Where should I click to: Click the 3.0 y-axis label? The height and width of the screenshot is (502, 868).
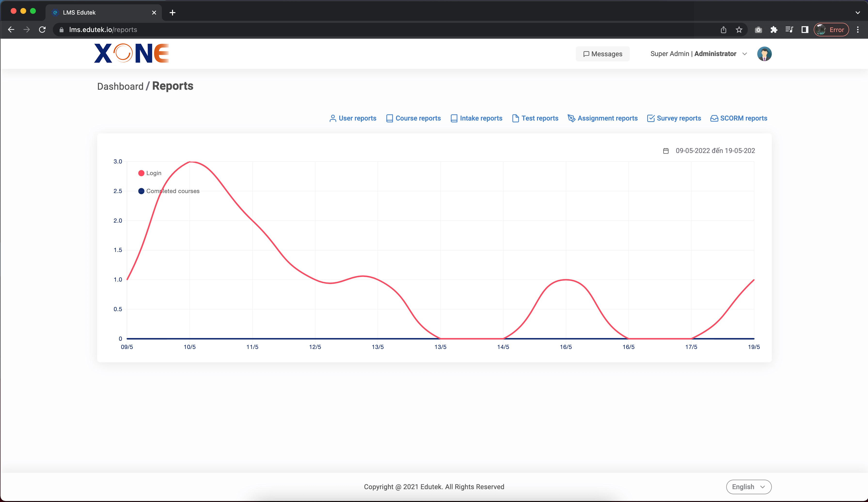(x=118, y=161)
